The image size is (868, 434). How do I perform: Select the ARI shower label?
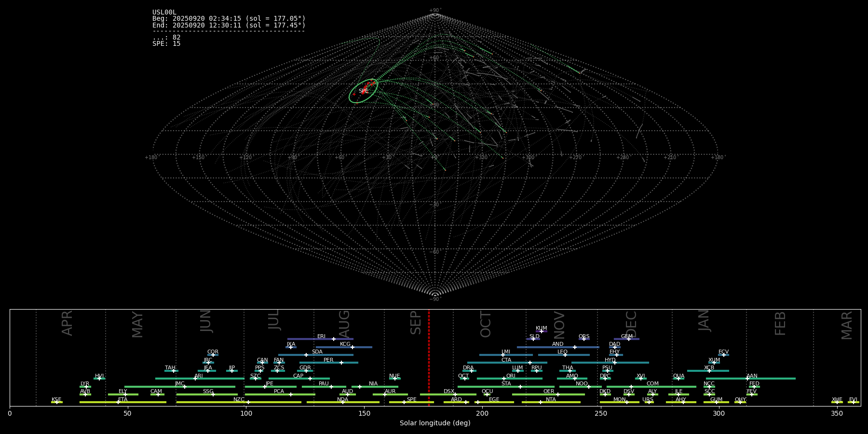[x=199, y=376]
